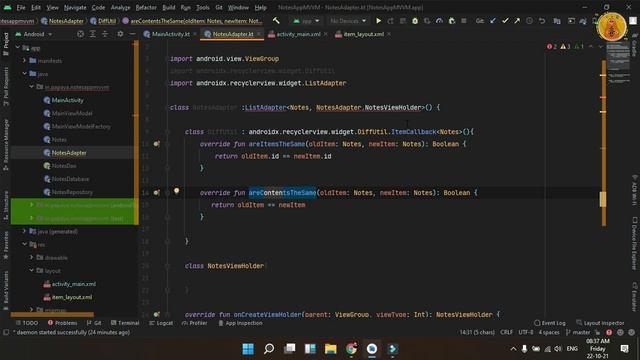Screen dimensions: 640x360
Task: Switch to activity_main.xml editor tab
Action: (x=298, y=34)
